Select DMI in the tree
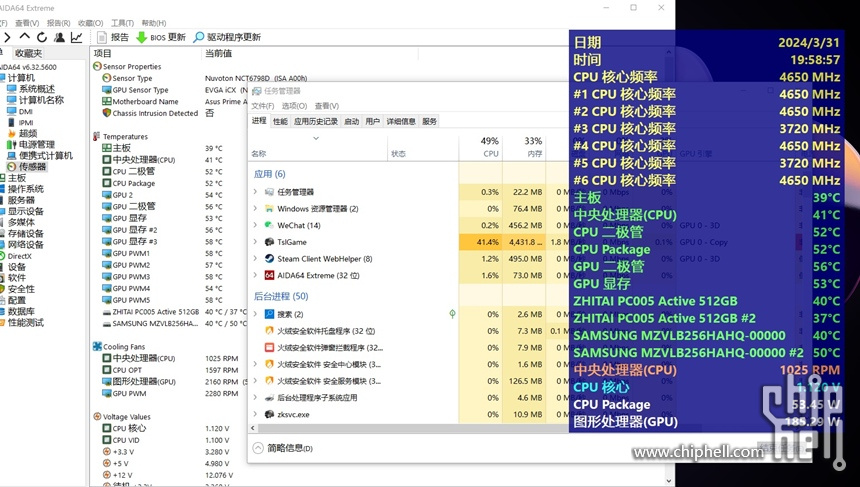 coord(26,111)
